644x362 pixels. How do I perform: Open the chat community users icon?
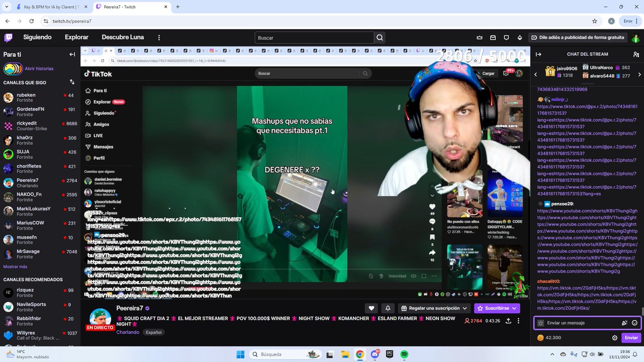pyautogui.click(x=636, y=54)
